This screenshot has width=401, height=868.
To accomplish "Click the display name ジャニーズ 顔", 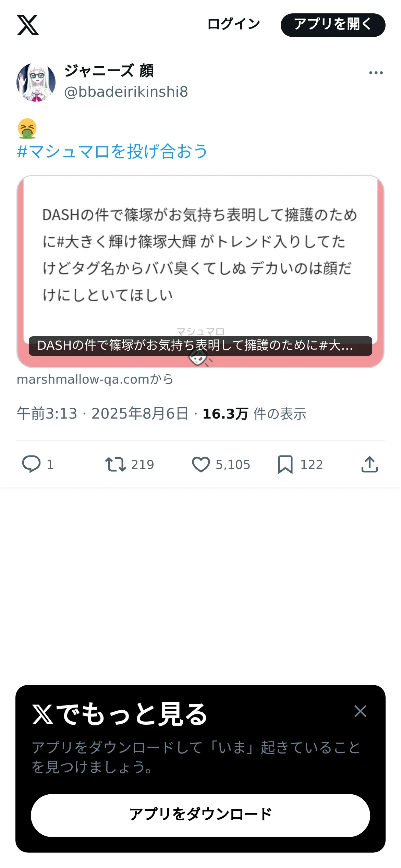I will click(109, 71).
